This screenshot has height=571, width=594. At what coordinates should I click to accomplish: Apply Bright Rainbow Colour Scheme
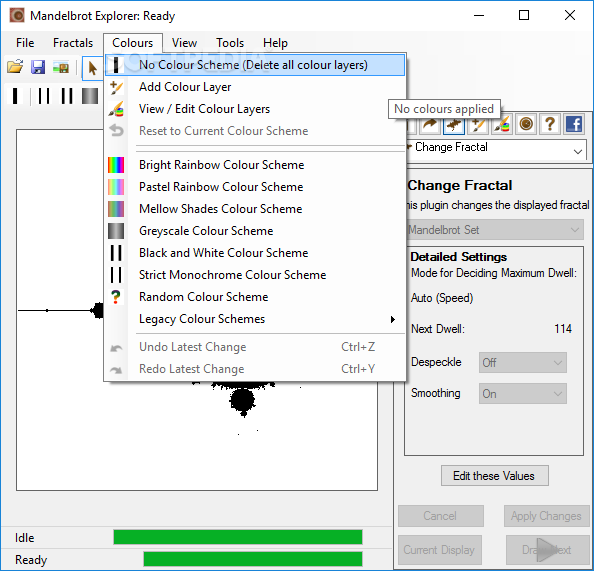pos(255,165)
